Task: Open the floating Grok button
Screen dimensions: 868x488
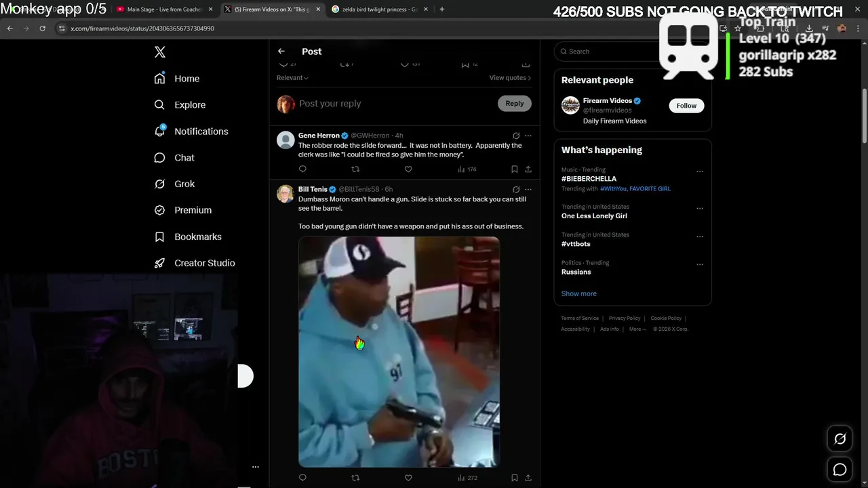Action: (x=840, y=439)
